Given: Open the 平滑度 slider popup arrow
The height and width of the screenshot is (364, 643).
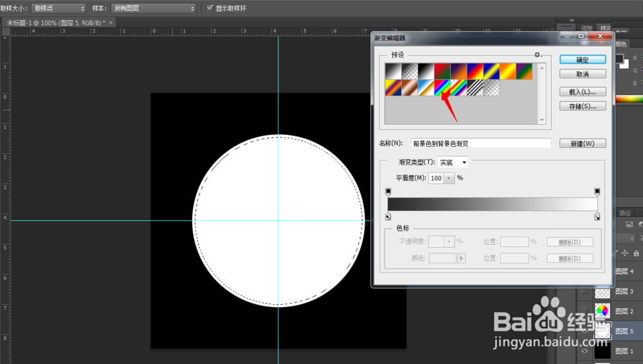Looking at the screenshot, I should pos(449,178).
